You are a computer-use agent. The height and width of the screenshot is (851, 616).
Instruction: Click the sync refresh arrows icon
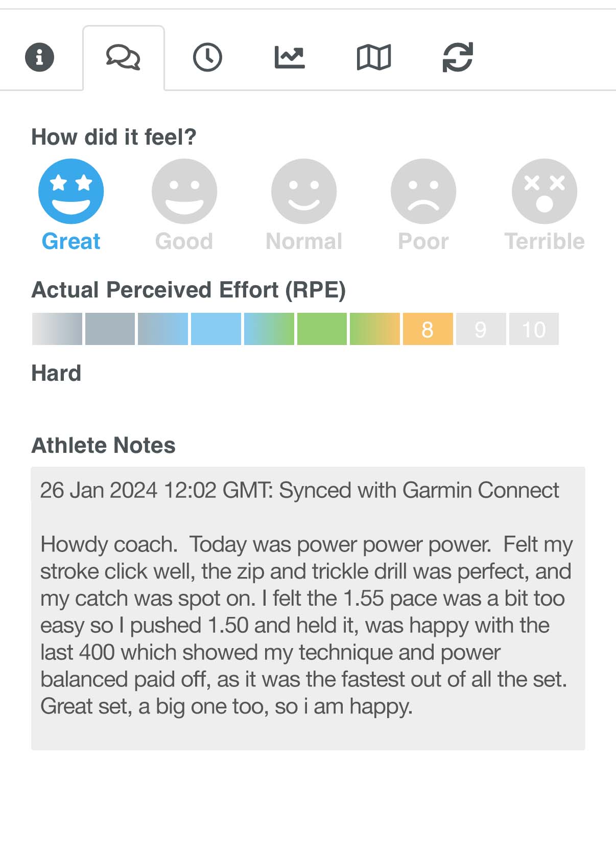(458, 57)
